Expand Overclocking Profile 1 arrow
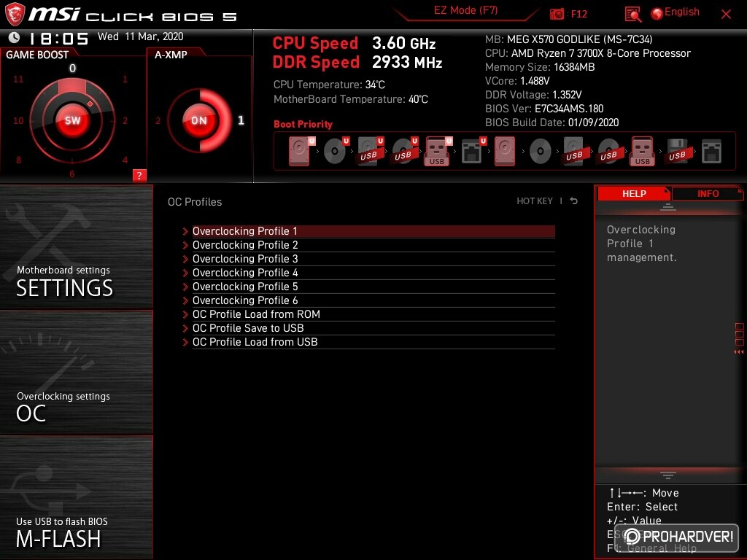Viewport: 747px width, 560px height. pyautogui.click(x=185, y=231)
